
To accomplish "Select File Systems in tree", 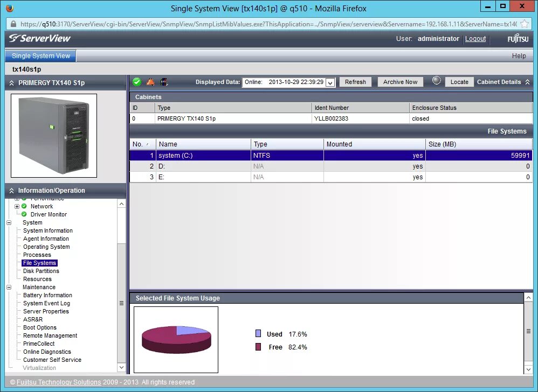I will coord(39,263).
